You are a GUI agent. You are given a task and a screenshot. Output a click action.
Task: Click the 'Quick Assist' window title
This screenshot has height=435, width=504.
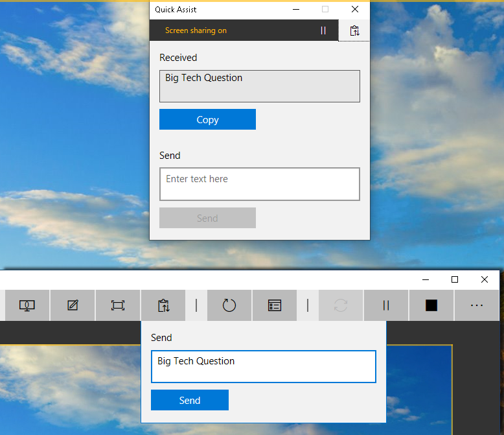pos(176,10)
